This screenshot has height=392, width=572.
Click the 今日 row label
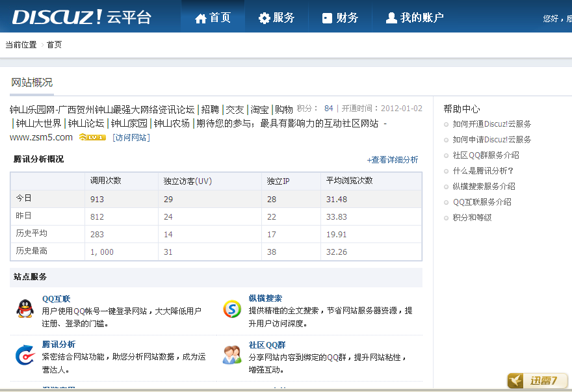click(x=23, y=198)
